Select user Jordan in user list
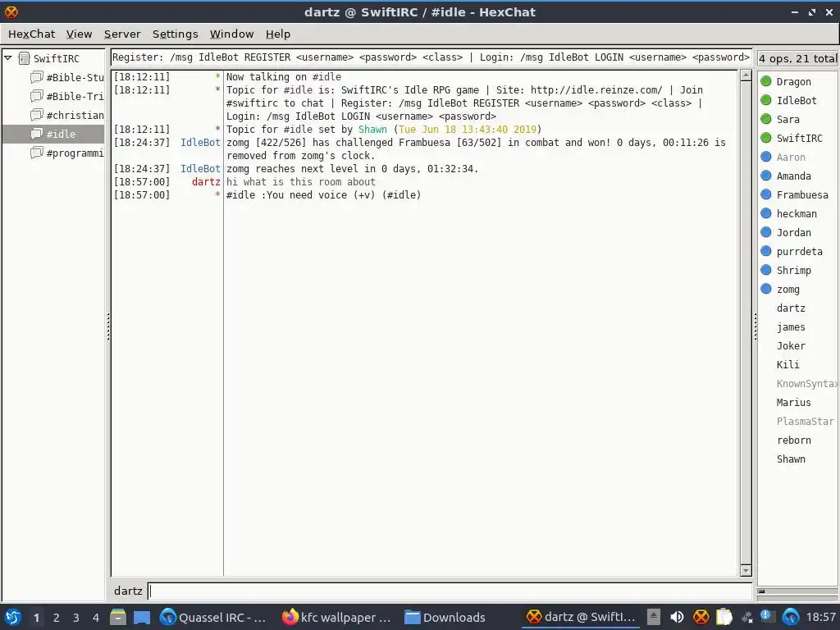This screenshot has height=630, width=840. tap(793, 232)
